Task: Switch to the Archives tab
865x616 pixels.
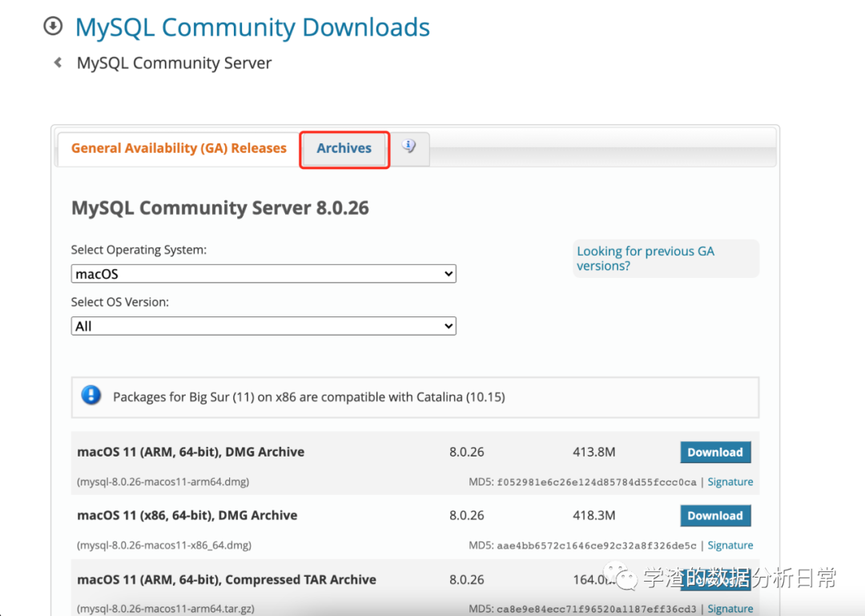Action: (344, 148)
